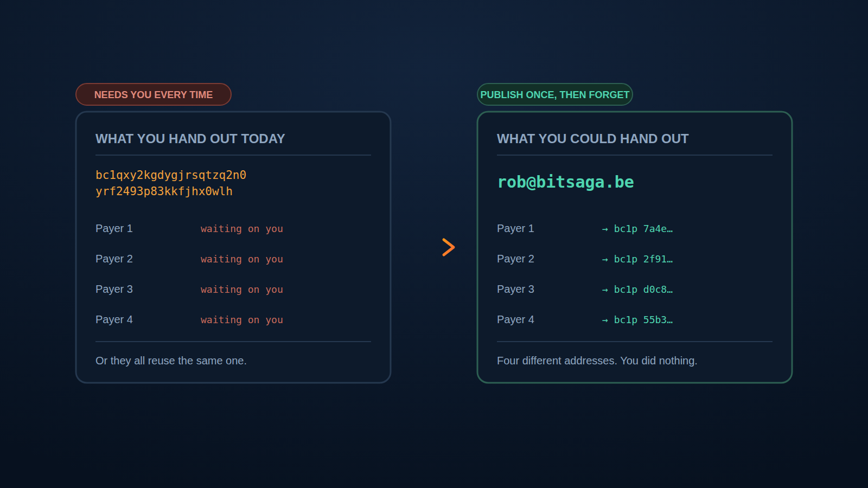Click the address line 'yrf2493p83kkfjhx0wlh'
This screenshot has width=868, height=488.
[x=164, y=191]
